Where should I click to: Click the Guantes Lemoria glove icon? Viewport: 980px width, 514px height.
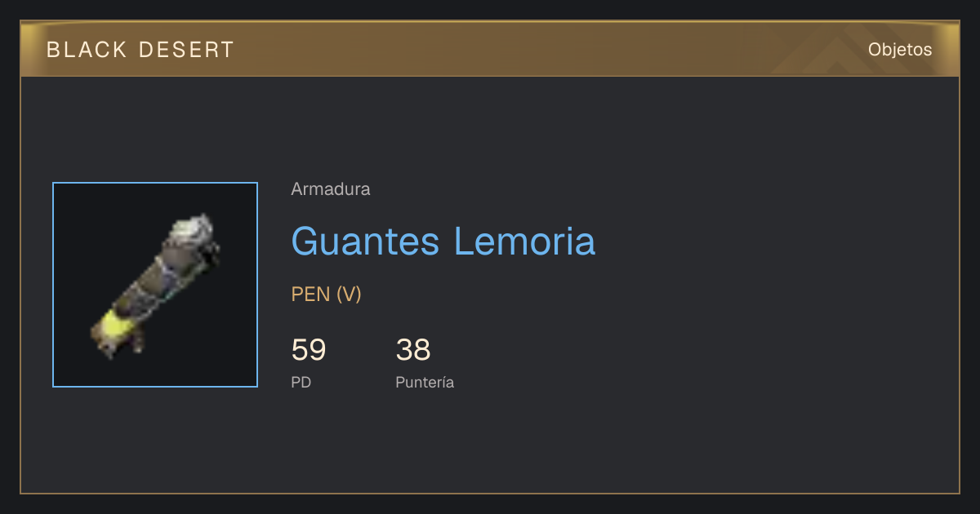coord(155,286)
